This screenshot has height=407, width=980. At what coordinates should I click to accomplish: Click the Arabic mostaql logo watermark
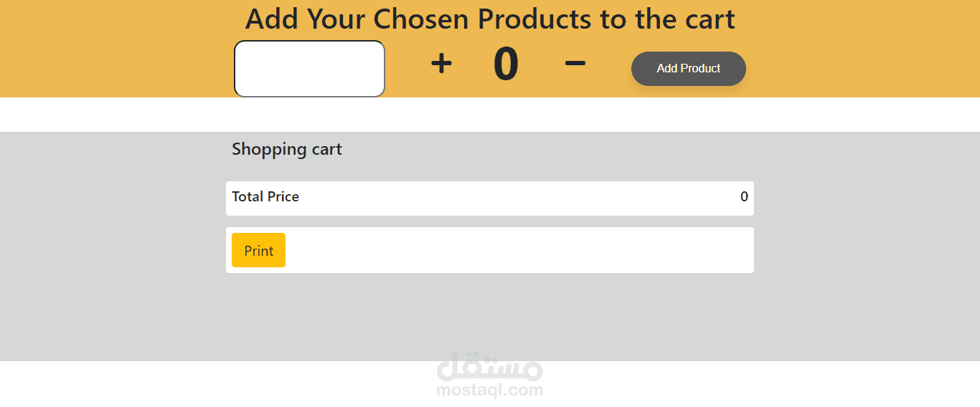tap(490, 366)
